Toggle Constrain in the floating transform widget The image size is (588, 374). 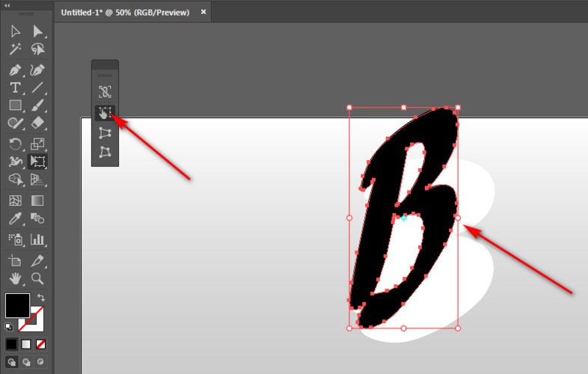pyautogui.click(x=105, y=92)
